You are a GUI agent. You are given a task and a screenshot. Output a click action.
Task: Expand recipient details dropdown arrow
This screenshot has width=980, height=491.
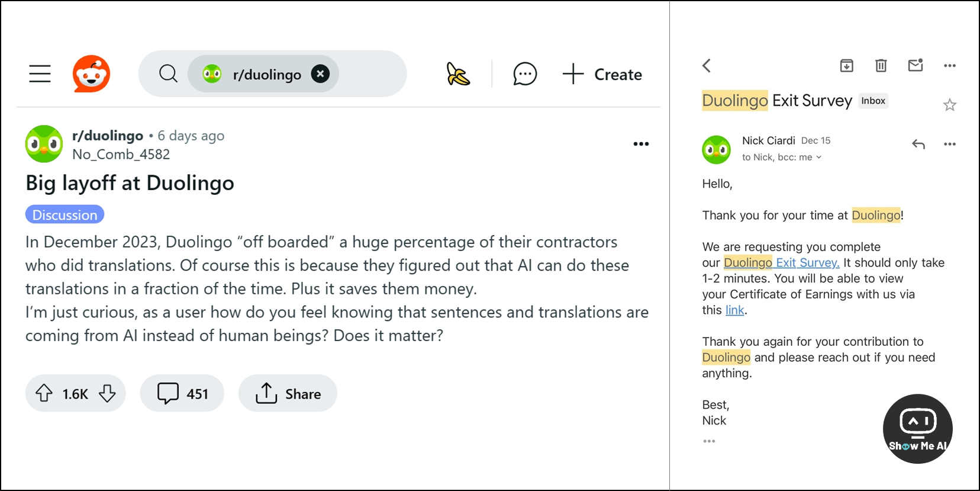tap(819, 157)
